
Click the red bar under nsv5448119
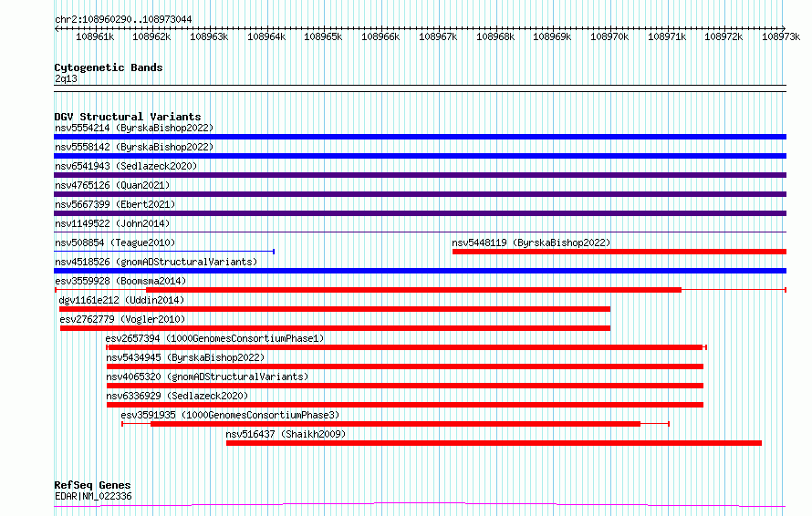coord(619,252)
